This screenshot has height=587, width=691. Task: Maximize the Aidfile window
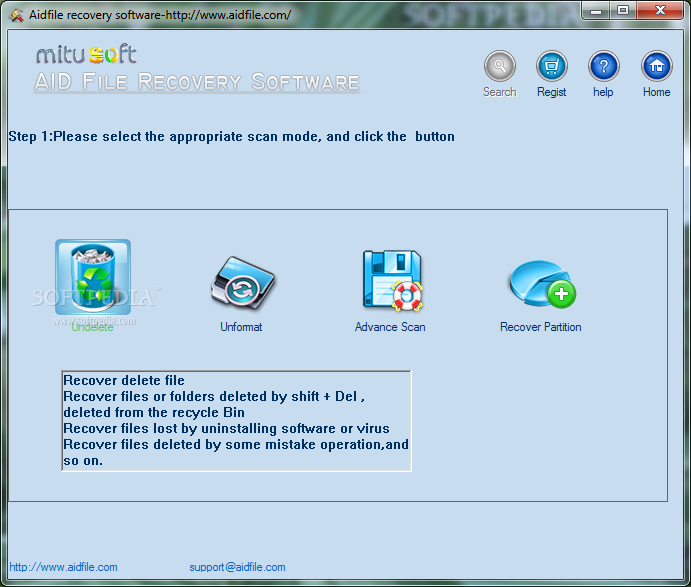[x=623, y=11]
